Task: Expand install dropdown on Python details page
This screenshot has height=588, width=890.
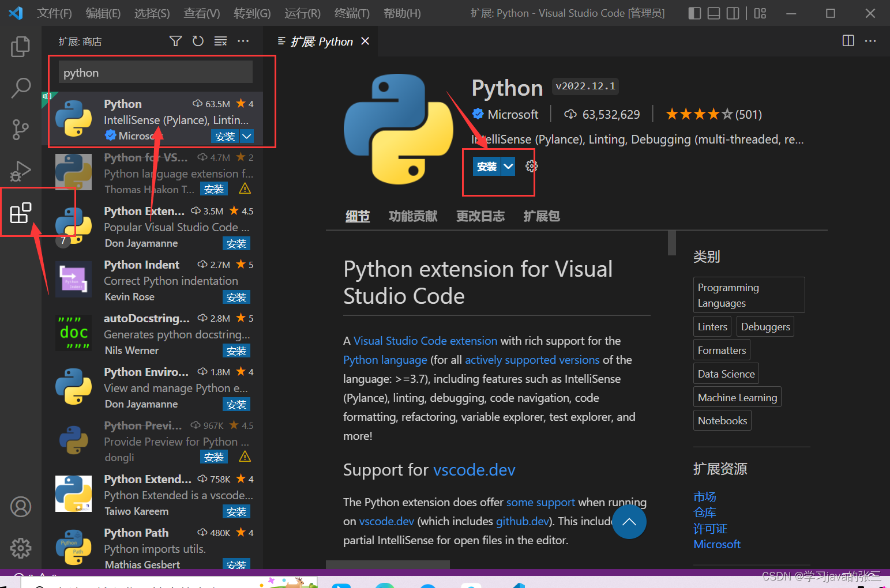Action: pos(508,167)
